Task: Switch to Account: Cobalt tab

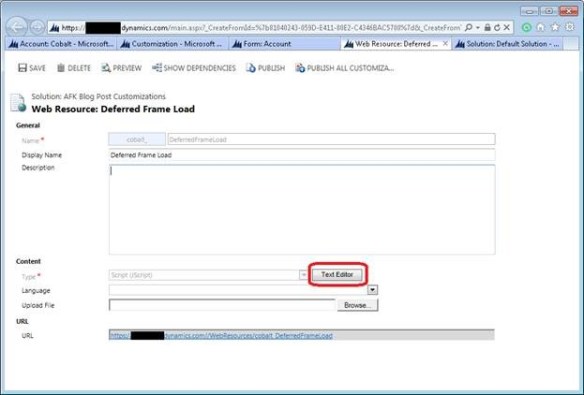Action: point(61,44)
